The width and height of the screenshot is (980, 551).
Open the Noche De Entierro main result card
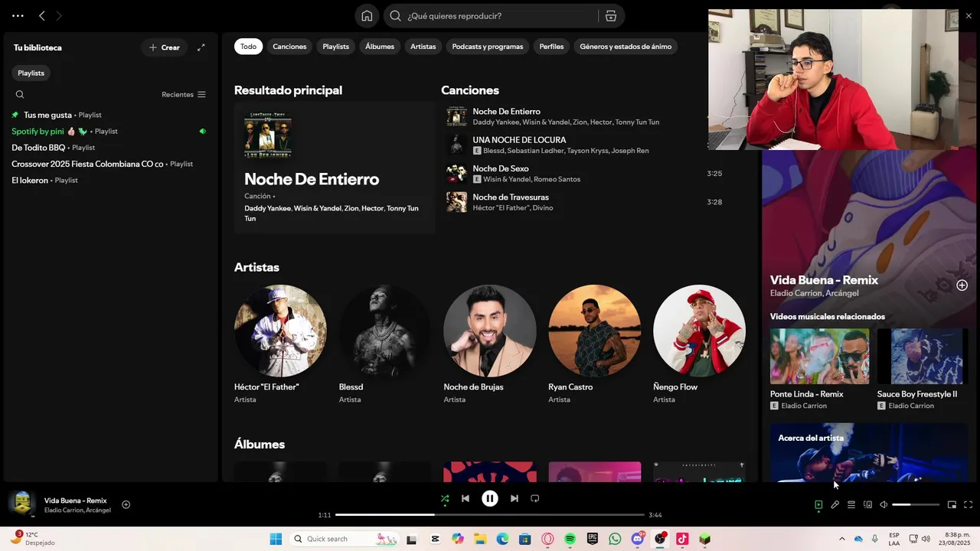(x=335, y=168)
